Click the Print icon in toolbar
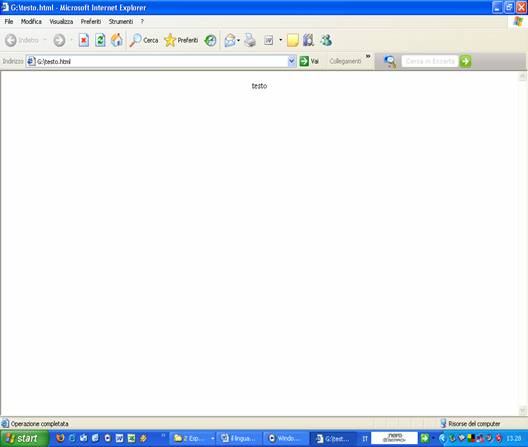 pos(250,40)
